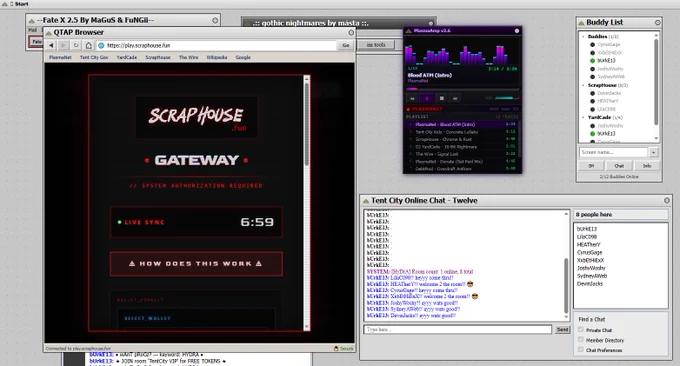Screen dimensions: 680x366
Task: Click the Tent City Online Chat triangle icon
Action: [366, 201]
